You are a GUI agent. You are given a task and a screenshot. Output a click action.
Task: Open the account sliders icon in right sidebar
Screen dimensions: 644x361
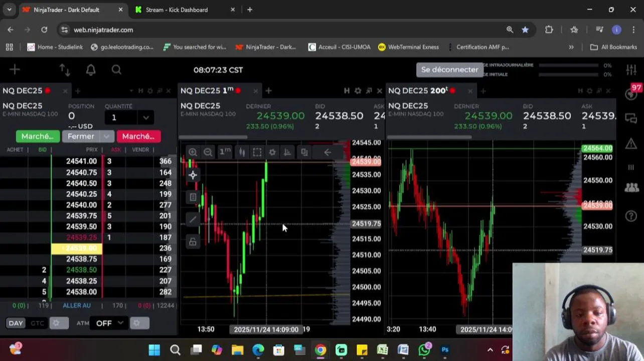631,70
